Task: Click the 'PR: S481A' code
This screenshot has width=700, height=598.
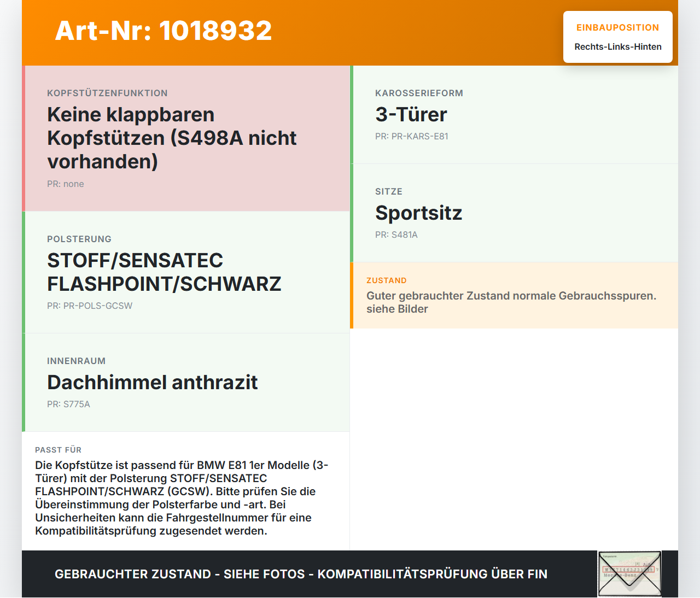Action: 396,235
